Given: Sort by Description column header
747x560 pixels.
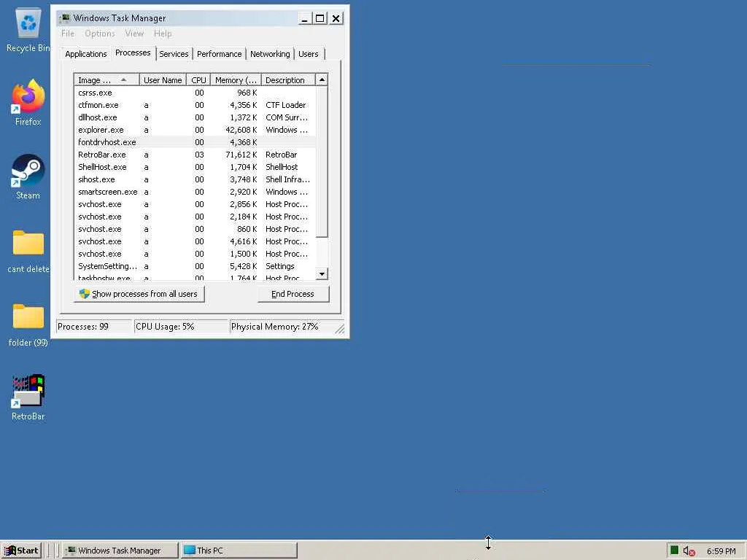Looking at the screenshot, I should tap(287, 80).
